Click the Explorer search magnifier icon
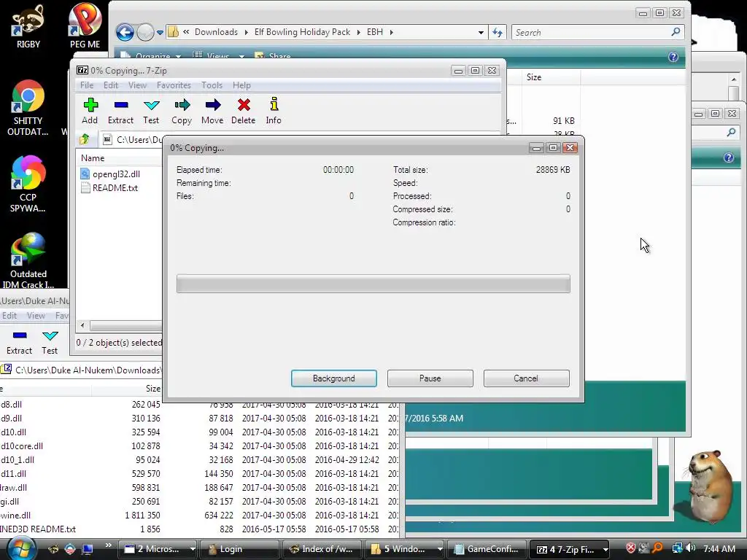The width and height of the screenshot is (747, 560). click(676, 32)
